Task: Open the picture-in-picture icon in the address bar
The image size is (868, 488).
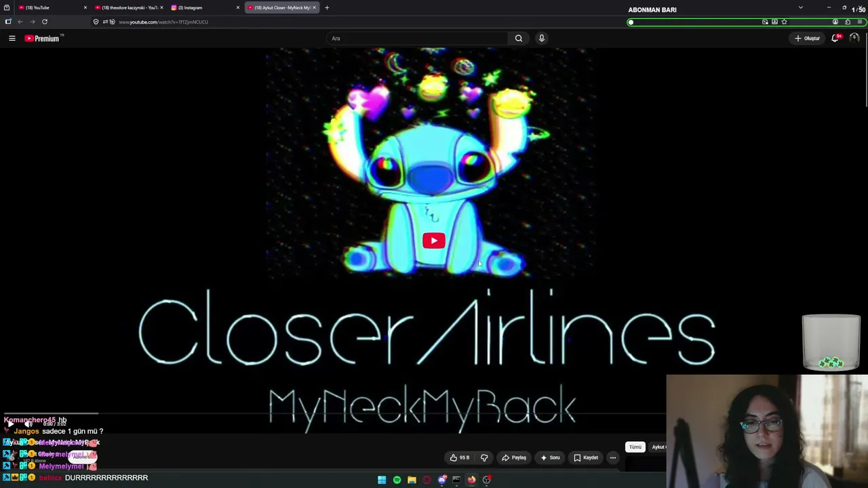Action: click(x=765, y=22)
